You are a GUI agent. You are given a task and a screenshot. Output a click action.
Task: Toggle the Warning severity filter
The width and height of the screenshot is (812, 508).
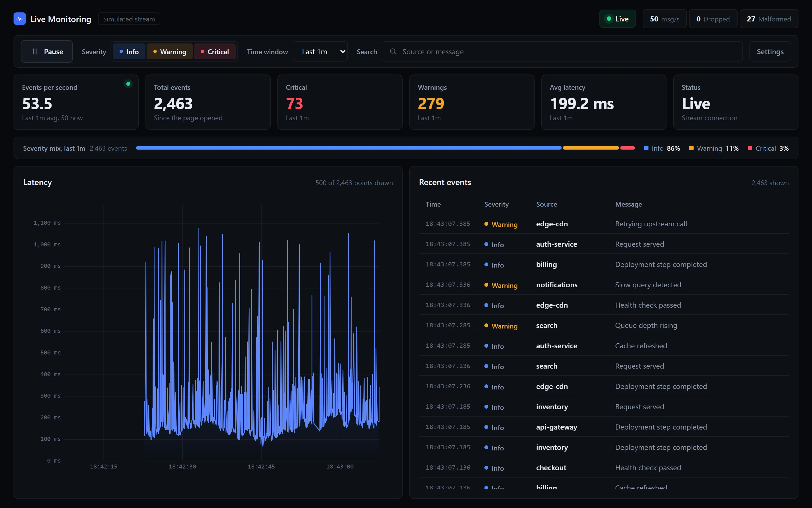click(x=169, y=51)
